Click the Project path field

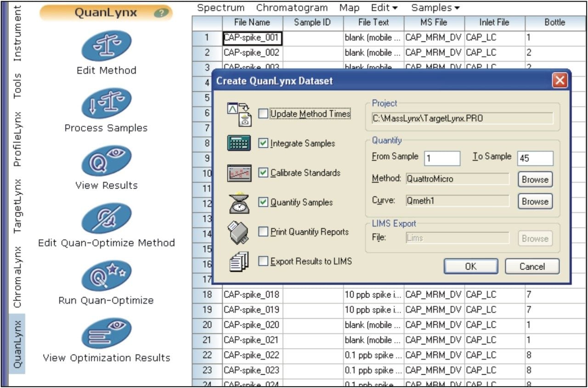(463, 118)
